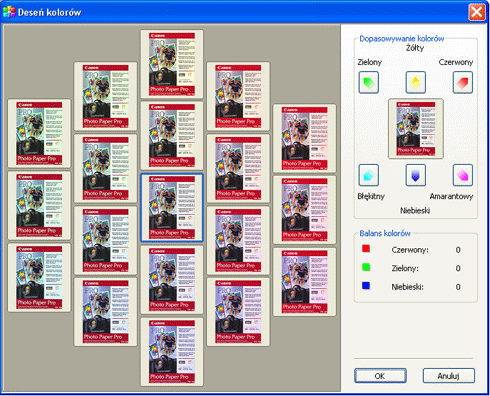
Task: Click the Żółty label text
Action: click(415, 48)
